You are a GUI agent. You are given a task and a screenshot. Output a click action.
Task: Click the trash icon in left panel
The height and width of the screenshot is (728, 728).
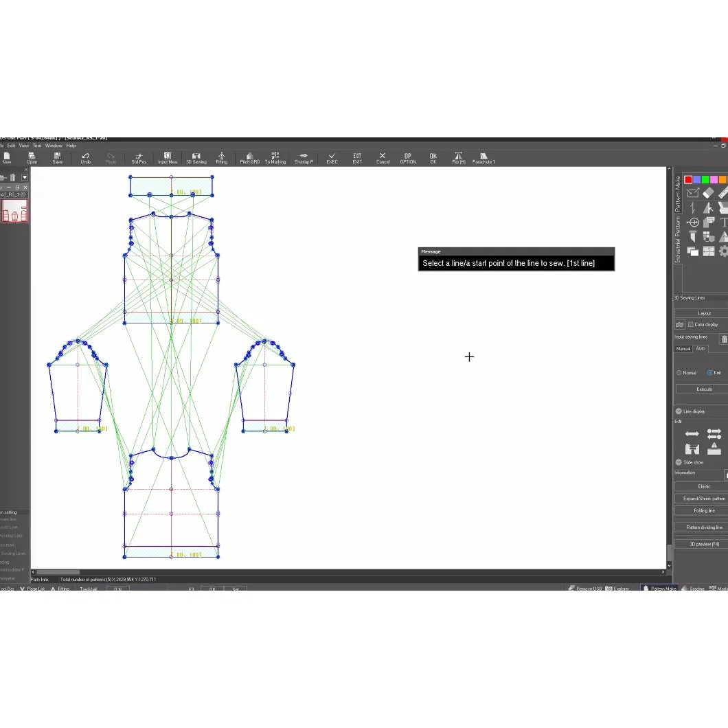[x=12, y=177]
